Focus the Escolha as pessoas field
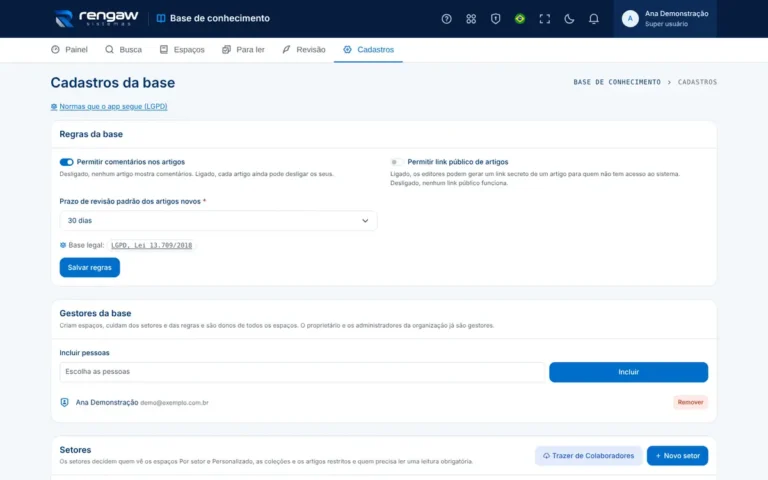 point(302,372)
